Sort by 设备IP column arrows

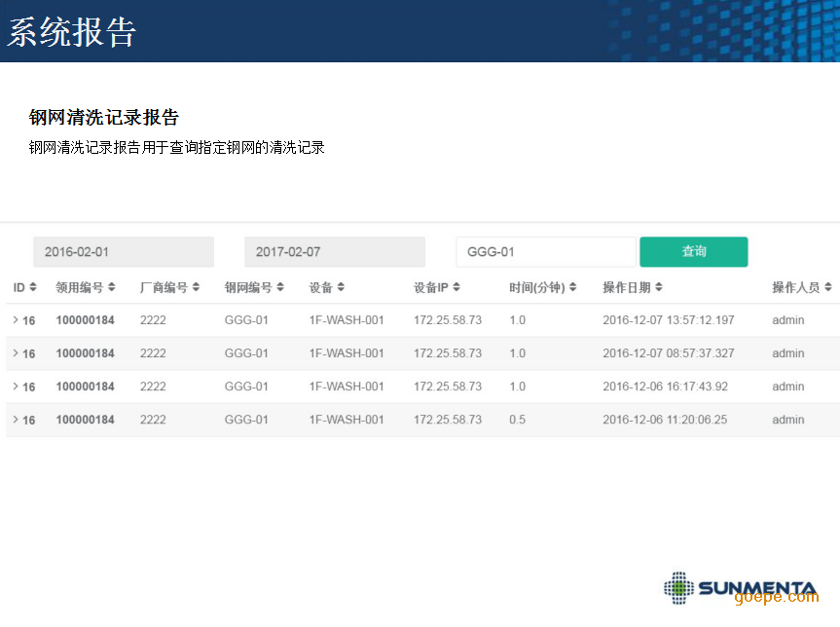coord(457,287)
